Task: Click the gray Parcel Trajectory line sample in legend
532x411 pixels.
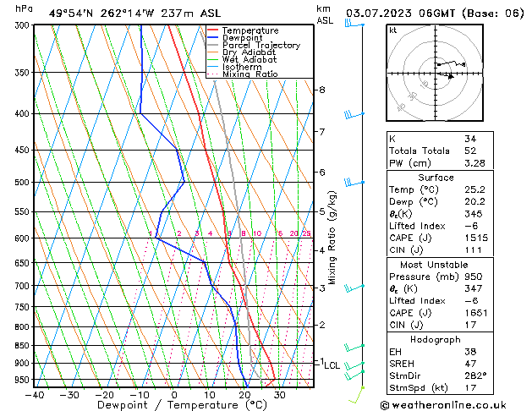Action: pos(213,45)
